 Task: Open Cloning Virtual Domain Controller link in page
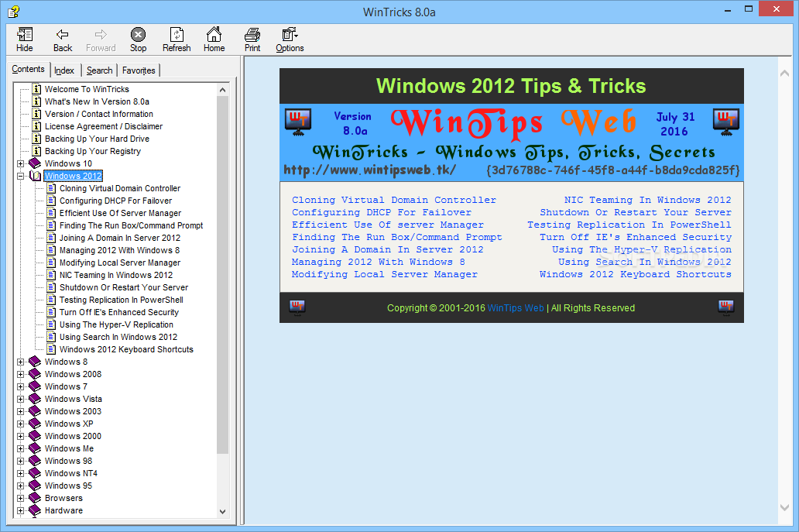click(x=394, y=200)
